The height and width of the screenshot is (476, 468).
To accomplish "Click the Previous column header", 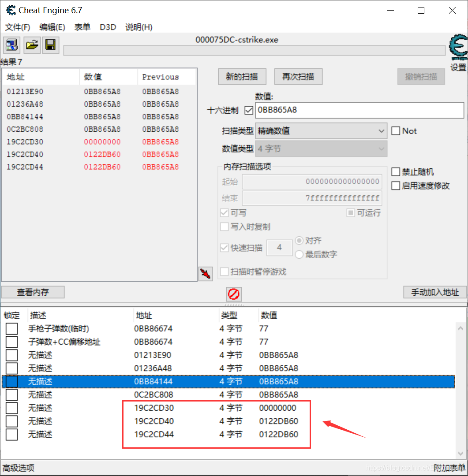I will pyautogui.click(x=167, y=77).
